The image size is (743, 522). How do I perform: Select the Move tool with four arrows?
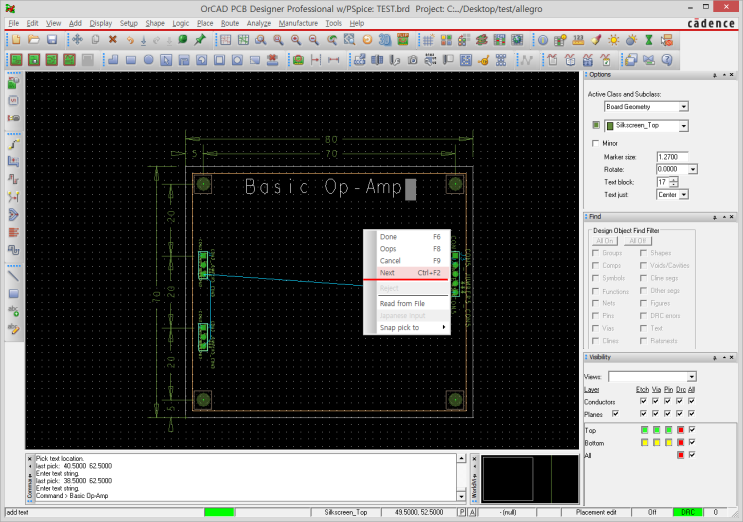click(77, 40)
